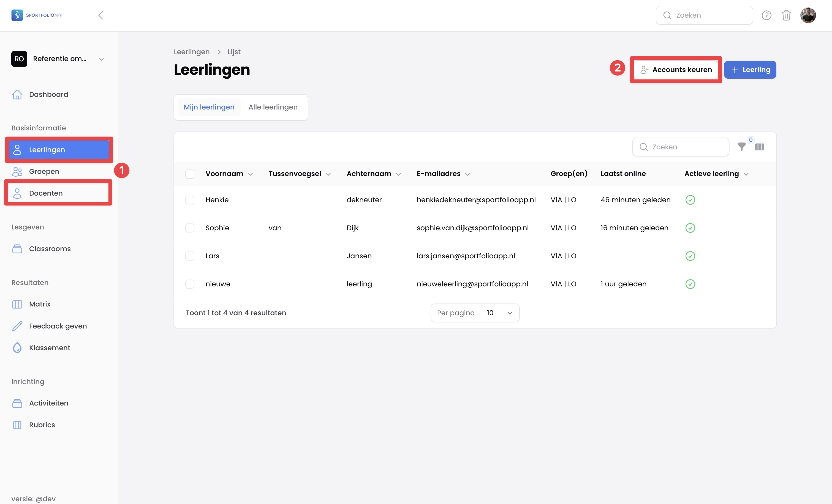Sort by the Voornaam column chevron
This screenshot has height=504, width=832.
pos(250,174)
